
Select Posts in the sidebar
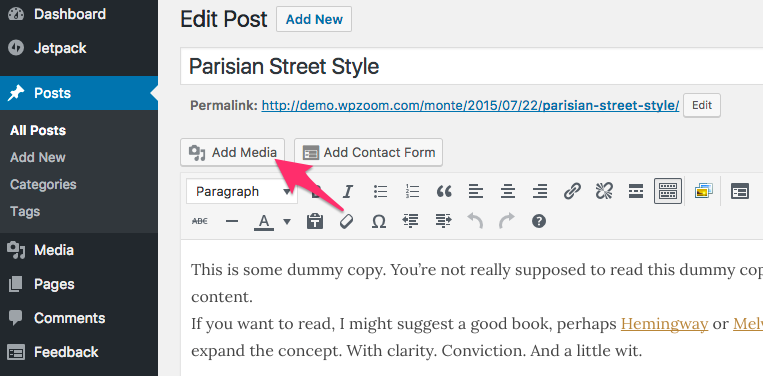(x=79, y=93)
